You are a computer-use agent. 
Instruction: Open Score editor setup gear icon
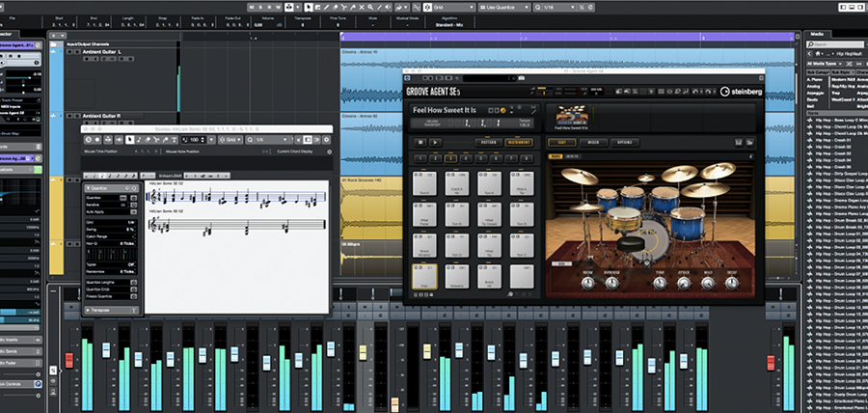tap(327, 140)
